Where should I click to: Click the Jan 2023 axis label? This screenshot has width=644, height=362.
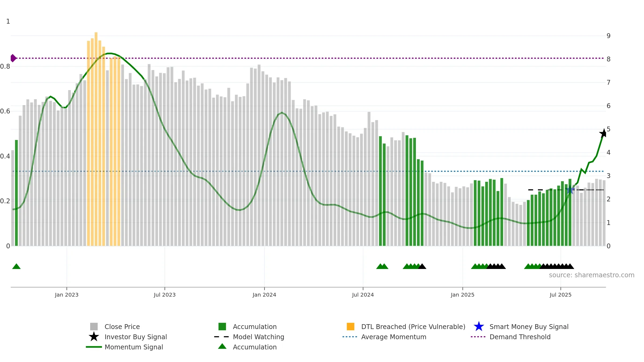tap(67, 295)
